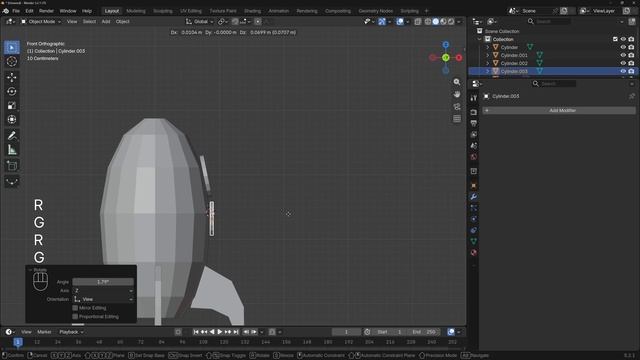Collapse the Collection tree item

click(480, 39)
